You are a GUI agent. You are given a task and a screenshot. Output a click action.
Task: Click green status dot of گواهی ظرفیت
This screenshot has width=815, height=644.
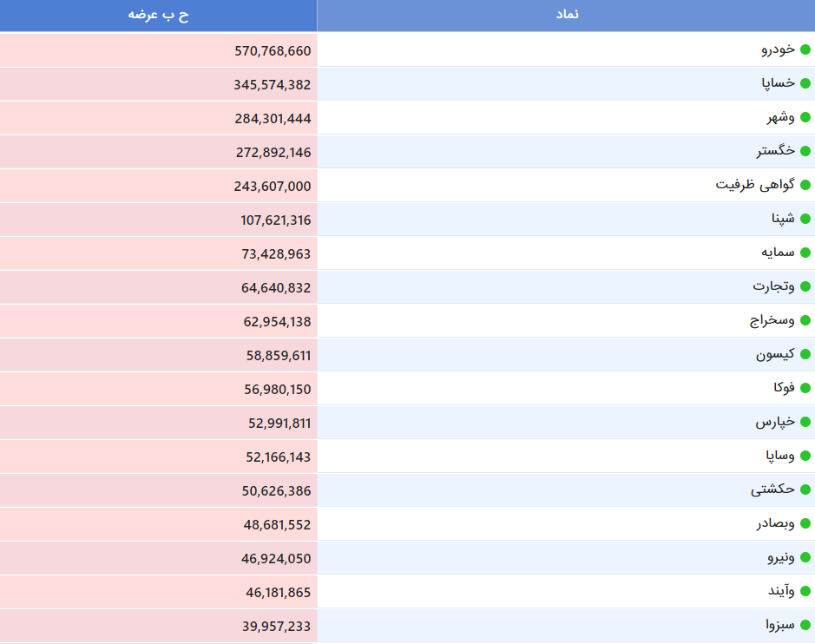[x=805, y=185]
